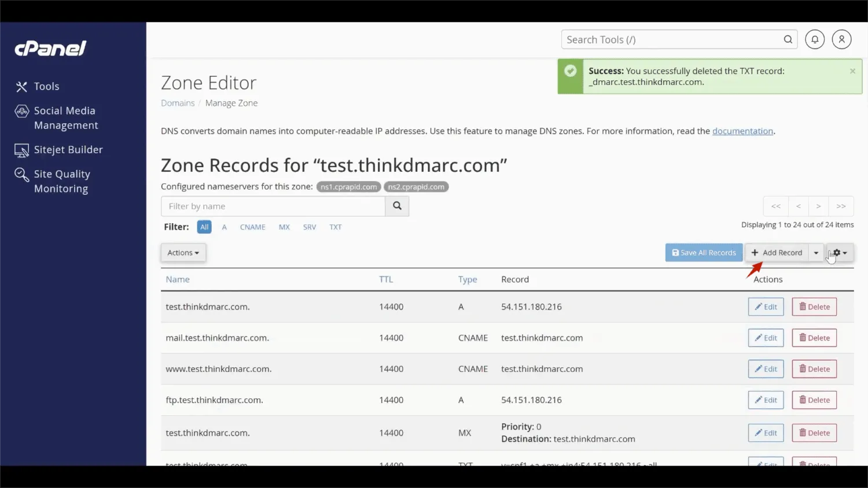Open Social Media Management in sidebar
This screenshot has height=488, width=868.
click(x=57, y=118)
